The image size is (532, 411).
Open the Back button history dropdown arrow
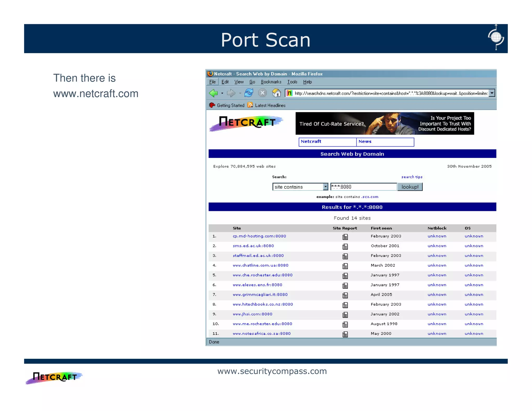click(x=222, y=93)
